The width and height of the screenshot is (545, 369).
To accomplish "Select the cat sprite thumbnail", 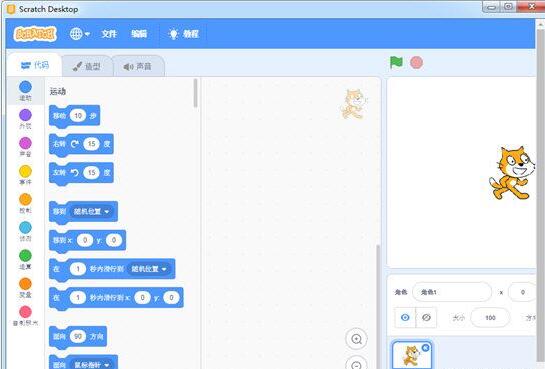I will point(412,355).
